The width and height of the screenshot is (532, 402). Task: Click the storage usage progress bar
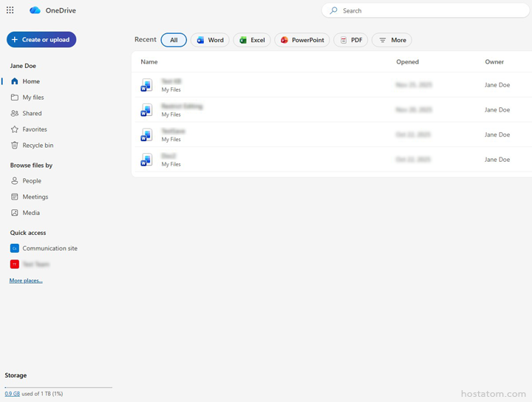(58, 387)
